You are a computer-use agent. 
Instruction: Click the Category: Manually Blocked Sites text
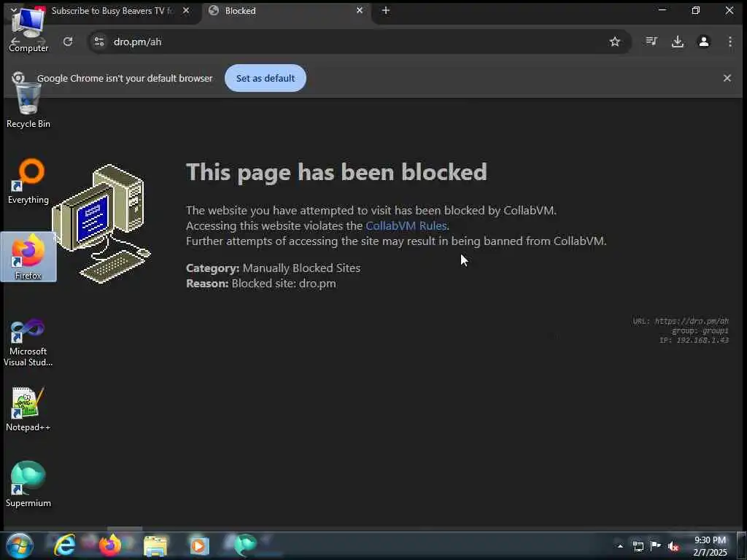click(x=273, y=268)
